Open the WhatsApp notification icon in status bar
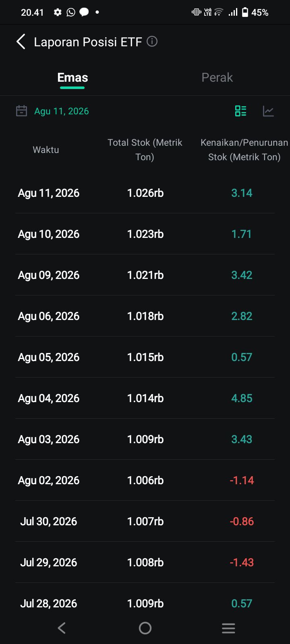The image size is (290, 644). click(71, 12)
